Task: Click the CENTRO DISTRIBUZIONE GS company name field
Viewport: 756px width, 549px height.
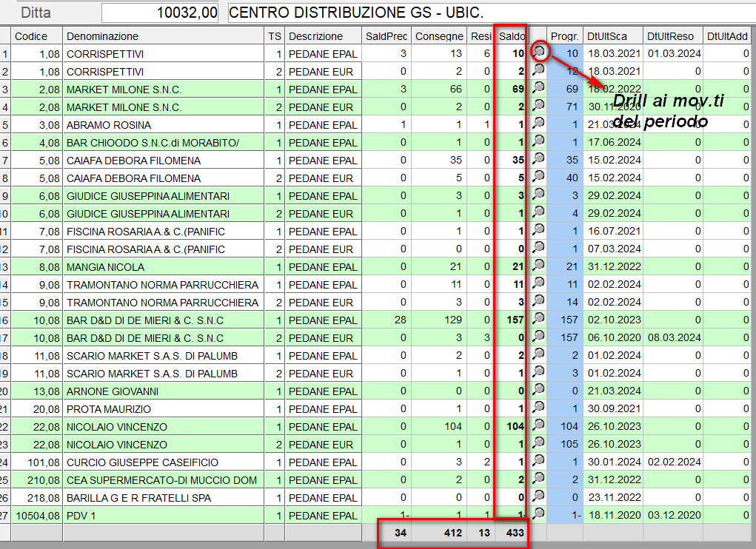Action: tap(489, 13)
